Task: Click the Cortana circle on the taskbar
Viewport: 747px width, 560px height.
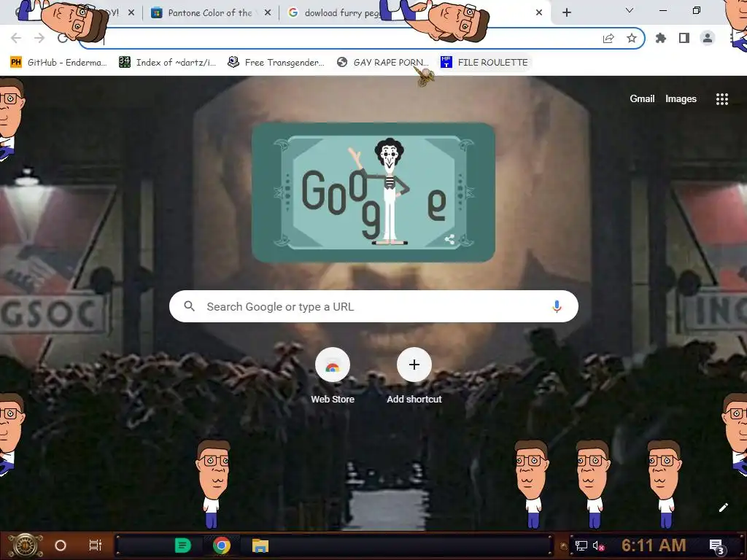Action: 61,545
